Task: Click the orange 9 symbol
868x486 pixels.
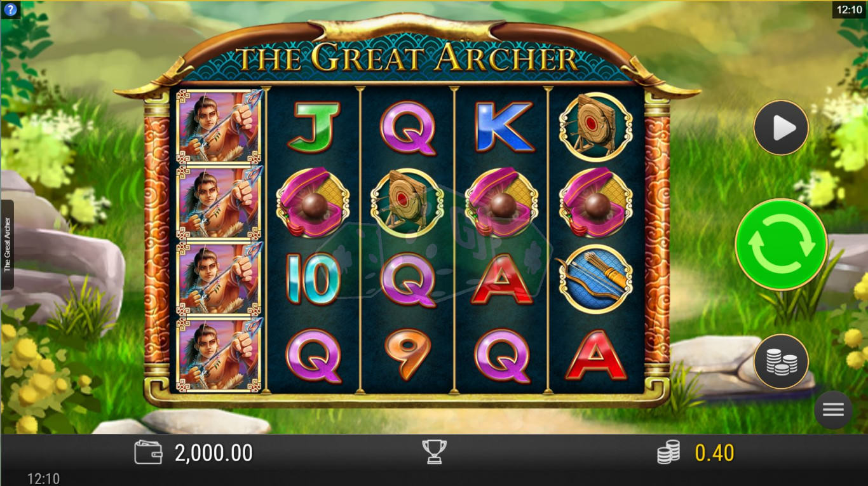Action: click(408, 354)
